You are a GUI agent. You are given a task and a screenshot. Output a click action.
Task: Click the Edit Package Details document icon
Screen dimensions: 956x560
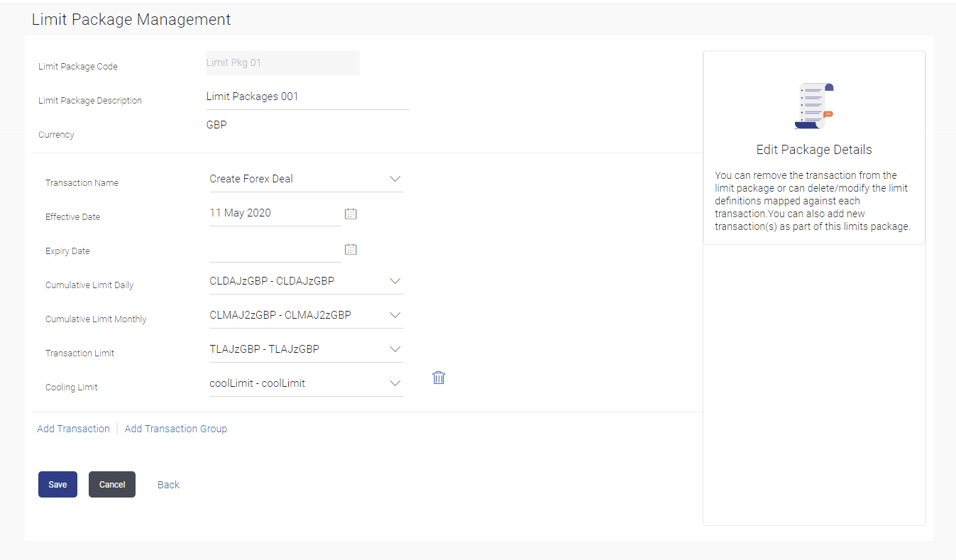[813, 106]
